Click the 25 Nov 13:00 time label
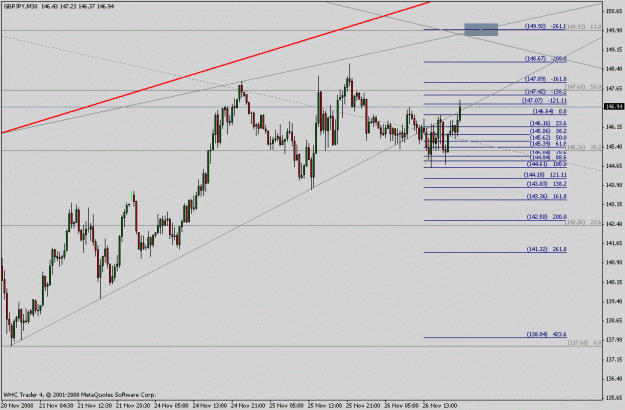Viewport: 625px width, 410px height. pos(326,406)
